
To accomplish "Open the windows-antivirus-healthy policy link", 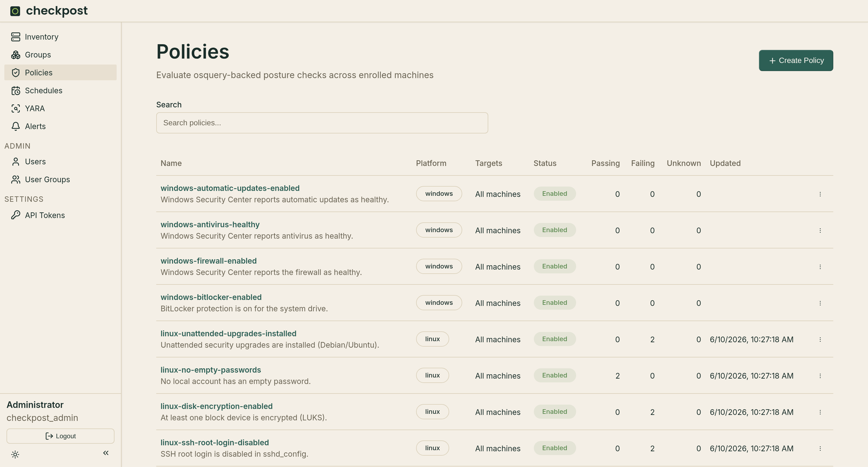I will (x=210, y=224).
